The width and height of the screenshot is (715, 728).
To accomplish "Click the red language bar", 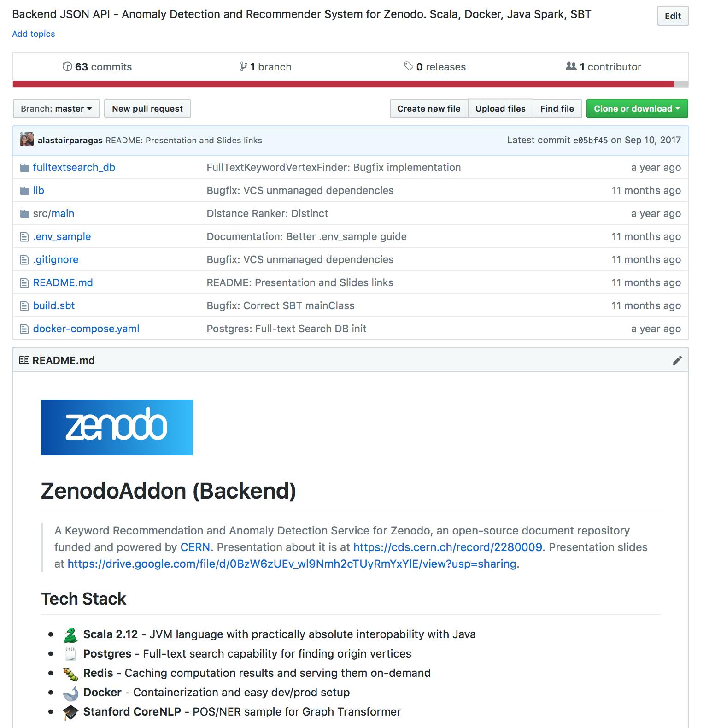I will [x=343, y=84].
